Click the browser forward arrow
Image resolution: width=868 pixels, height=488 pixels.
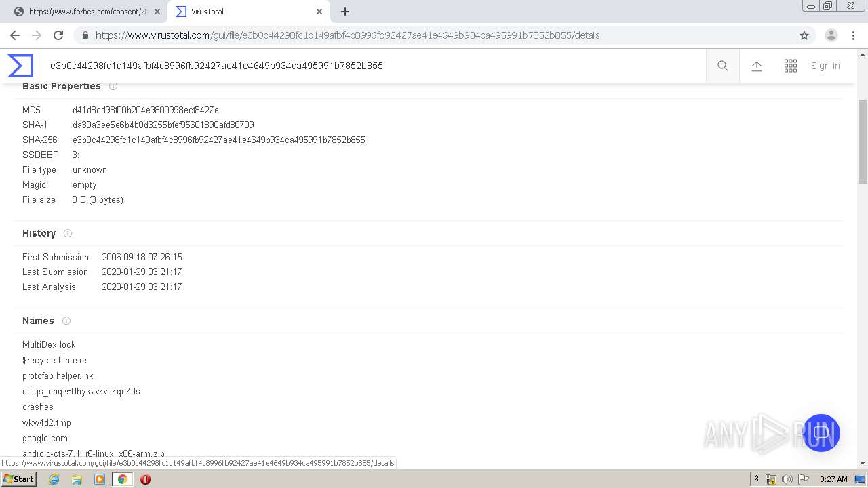coord(37,35)
